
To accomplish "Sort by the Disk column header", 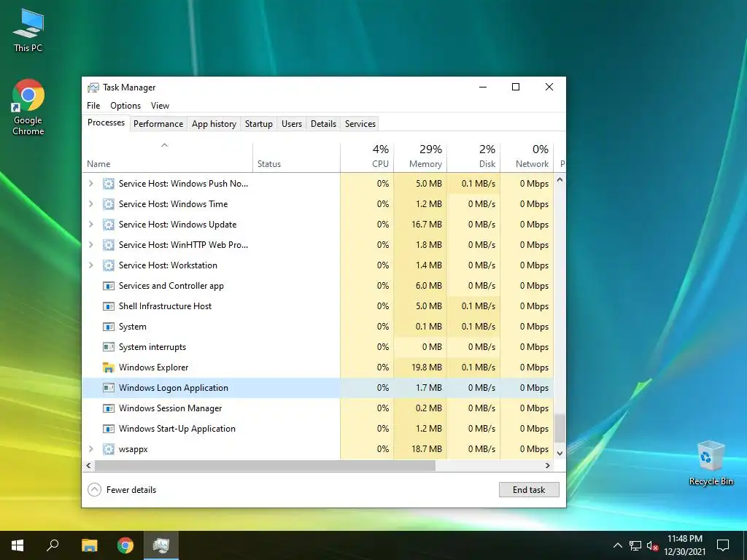I will click(x=473, y=157).
